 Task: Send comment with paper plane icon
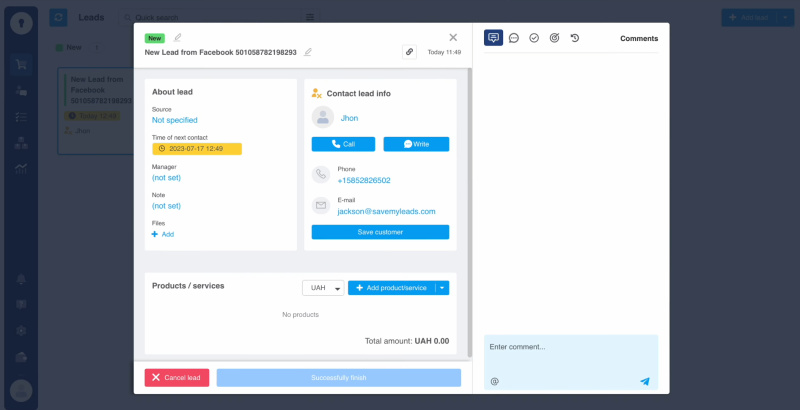pyautogui.click(x=645, y=381)
